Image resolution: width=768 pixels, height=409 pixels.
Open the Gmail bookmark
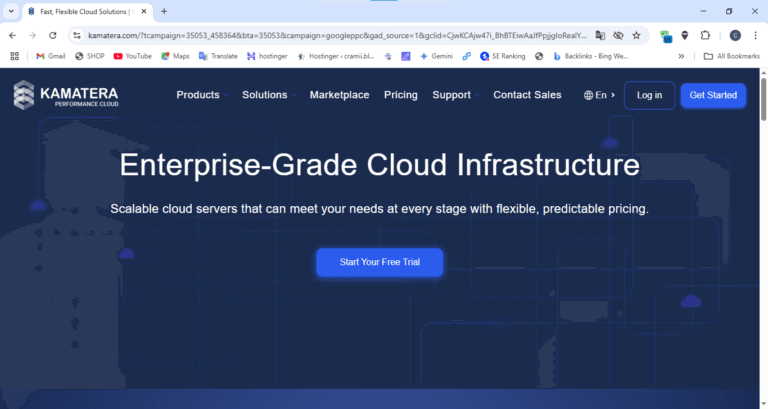click(51, 56)
